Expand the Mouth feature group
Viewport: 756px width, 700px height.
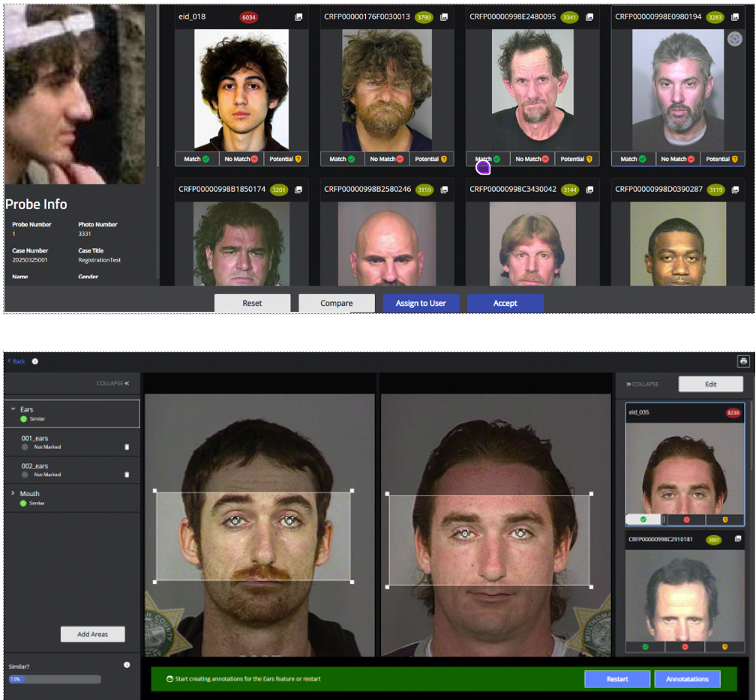coord(13,494)
